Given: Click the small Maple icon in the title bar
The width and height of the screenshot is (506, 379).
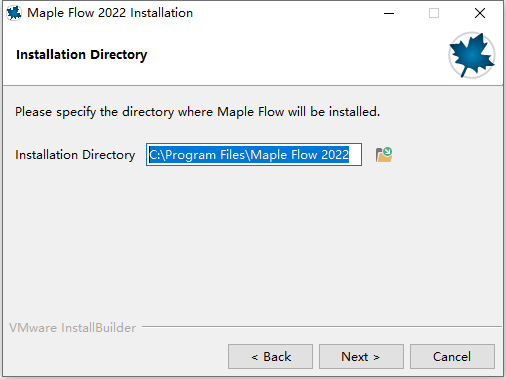Looking at the screenshot, I should 14,13.
